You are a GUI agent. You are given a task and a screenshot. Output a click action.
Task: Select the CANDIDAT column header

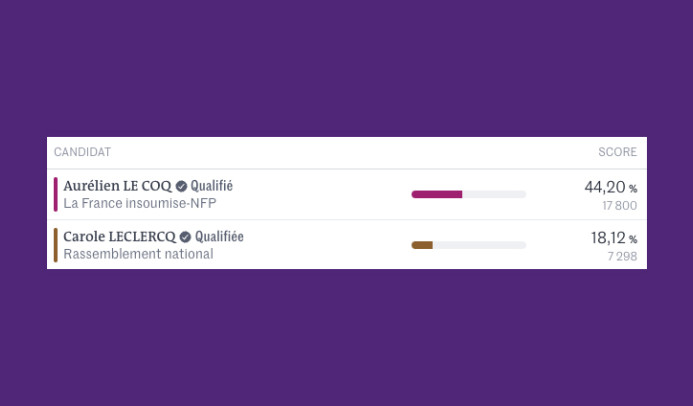82,152
